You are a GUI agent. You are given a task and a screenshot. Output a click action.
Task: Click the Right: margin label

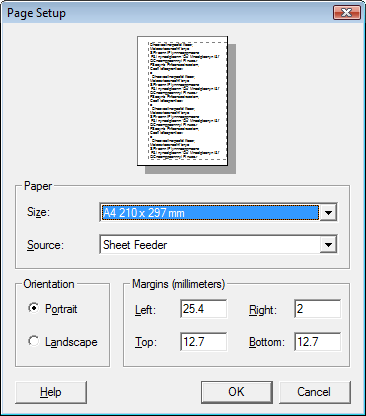(x=263, y=310)
